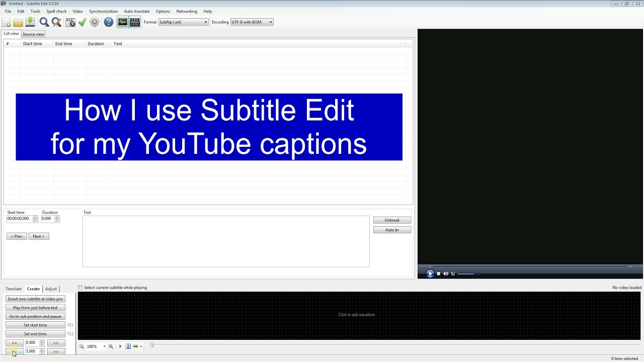Click inside the subtitle Text box
Screen dimensions: 644x362
pyautogui.click(x=226, y=241)
